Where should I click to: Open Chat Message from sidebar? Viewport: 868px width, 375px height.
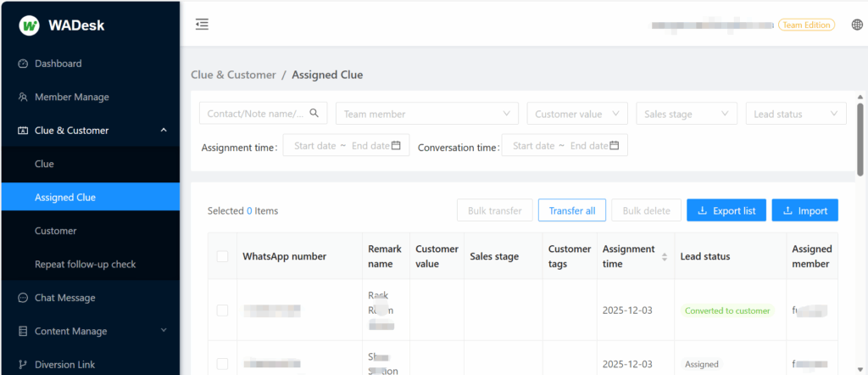tap(64, 298)
